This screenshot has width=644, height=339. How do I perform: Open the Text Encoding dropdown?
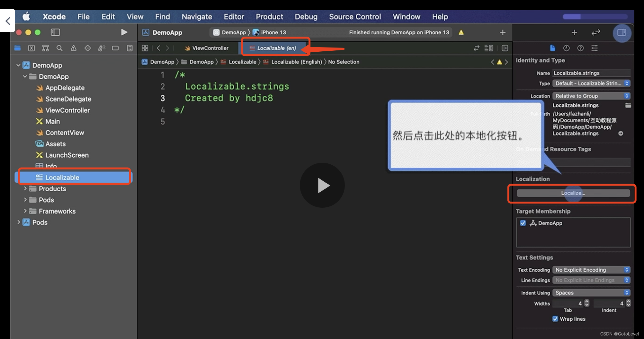[591, 270]
